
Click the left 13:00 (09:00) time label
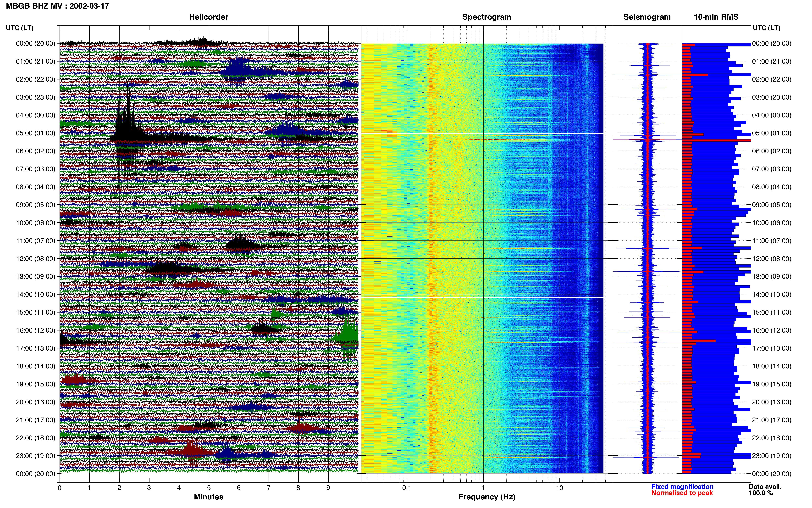pyautogui.click(x=36, y=277)
